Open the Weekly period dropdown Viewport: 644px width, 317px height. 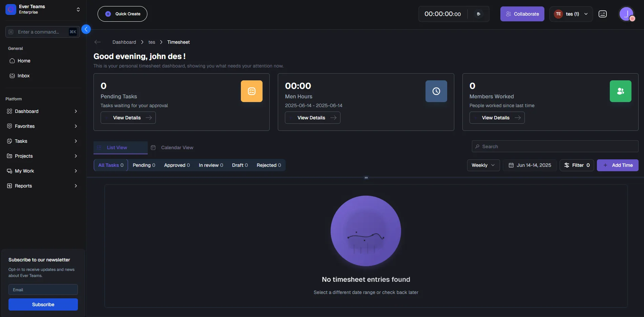[483, 165]
